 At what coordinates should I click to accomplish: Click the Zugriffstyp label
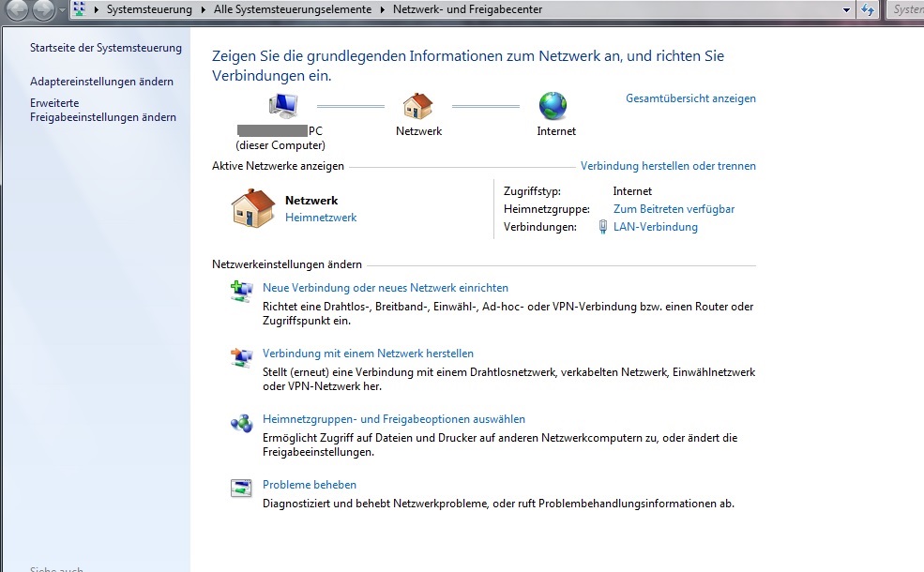point(532,191)
